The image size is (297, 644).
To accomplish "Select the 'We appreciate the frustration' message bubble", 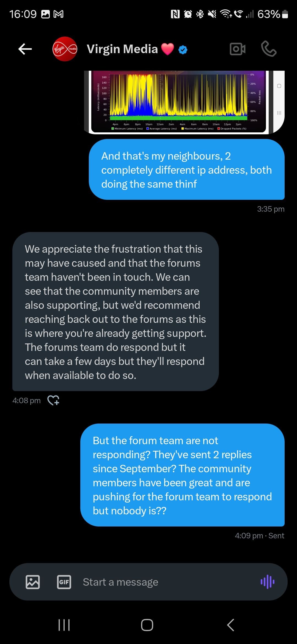I will point(116,312).
